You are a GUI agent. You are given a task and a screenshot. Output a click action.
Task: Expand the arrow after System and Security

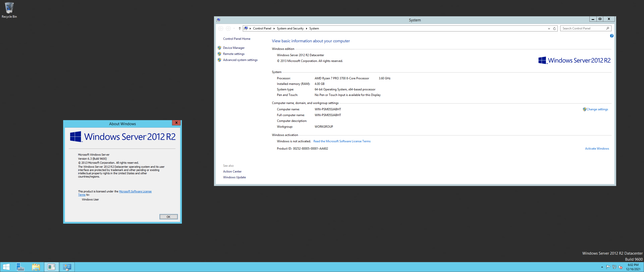click(307, 28)
